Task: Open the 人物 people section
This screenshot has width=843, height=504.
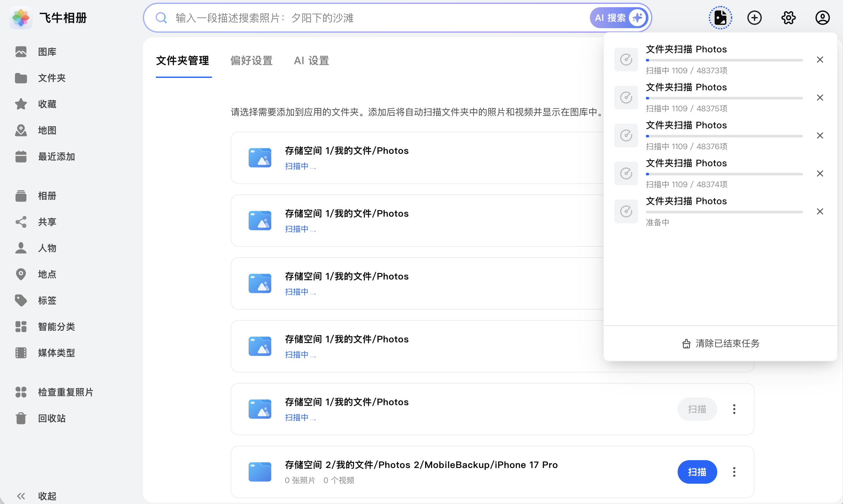Action: [47, 248]
